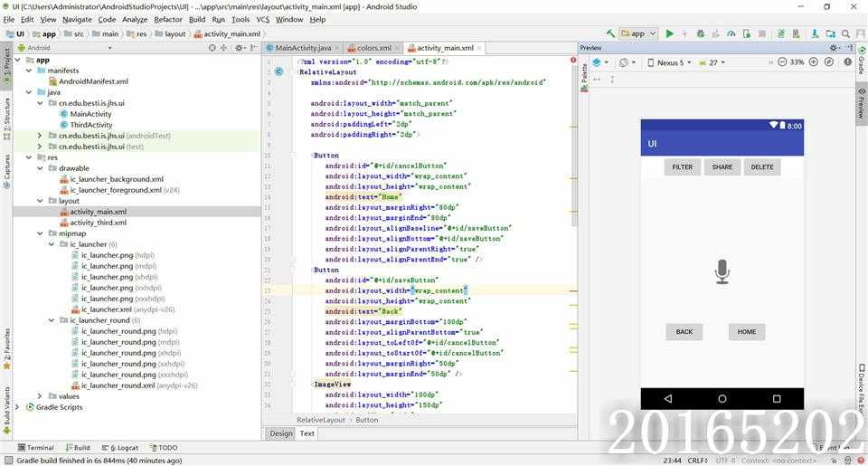Open Preview panel gear settings
The height and width of the screenshot is (466, 868).
click(x=835, y=48)
